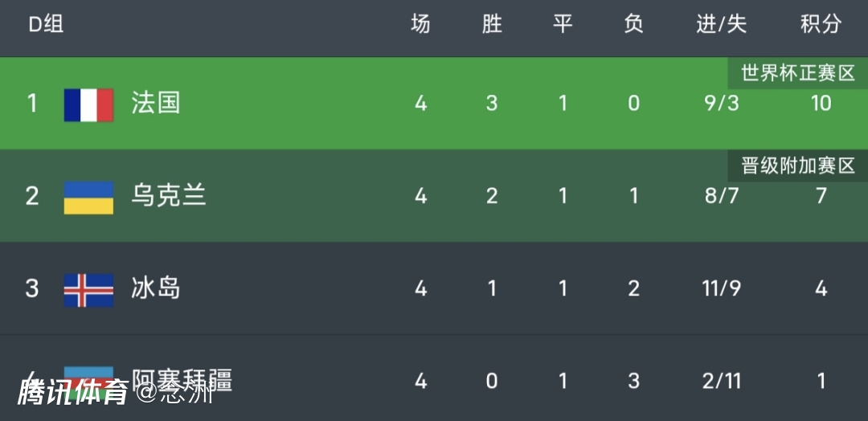Open the 冰岛 team entry
The width and height of the screenshot is (868, 421).
click(x=156, y=288)
